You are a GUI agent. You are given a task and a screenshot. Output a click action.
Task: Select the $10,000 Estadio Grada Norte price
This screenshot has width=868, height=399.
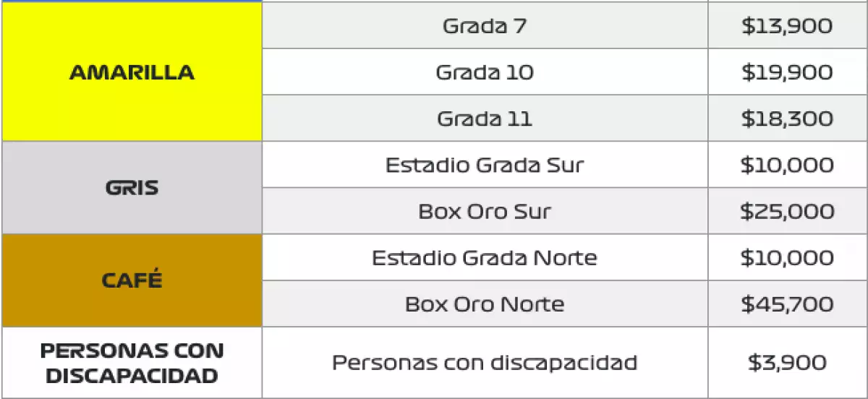pos(787,257)
